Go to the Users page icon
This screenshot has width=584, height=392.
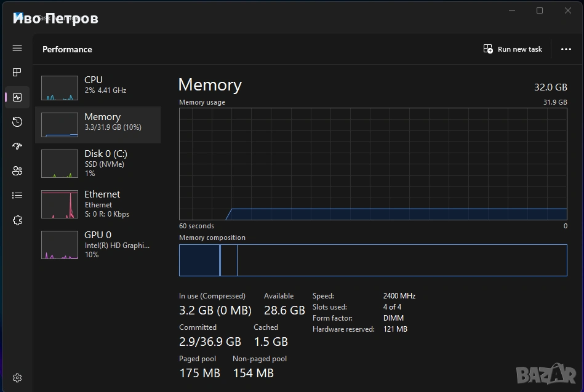pyautogui.click(x=17, y=171)
